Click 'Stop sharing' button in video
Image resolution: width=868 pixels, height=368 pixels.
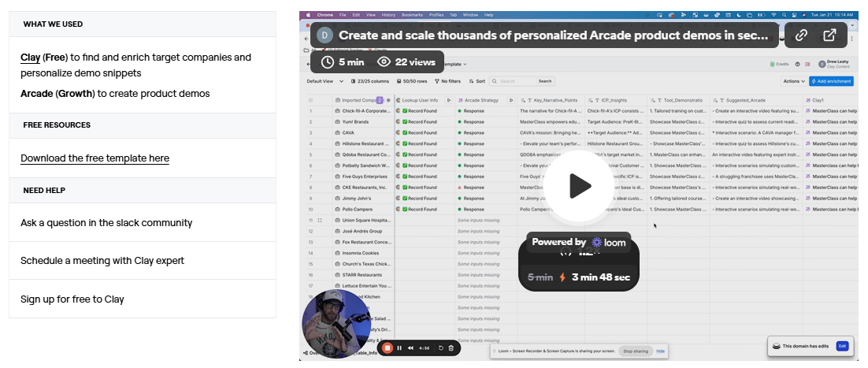click(636, 351)
